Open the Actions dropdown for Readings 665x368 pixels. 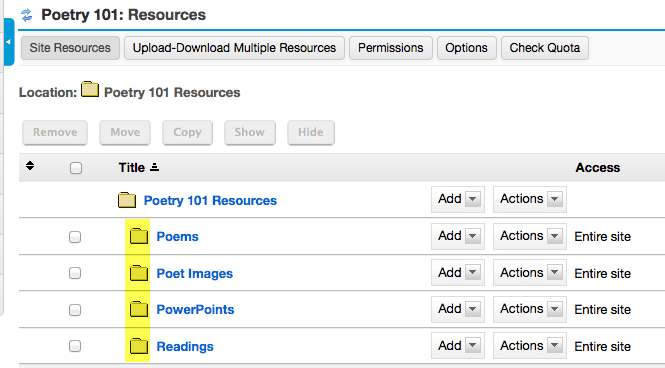(x=530, y=346)
